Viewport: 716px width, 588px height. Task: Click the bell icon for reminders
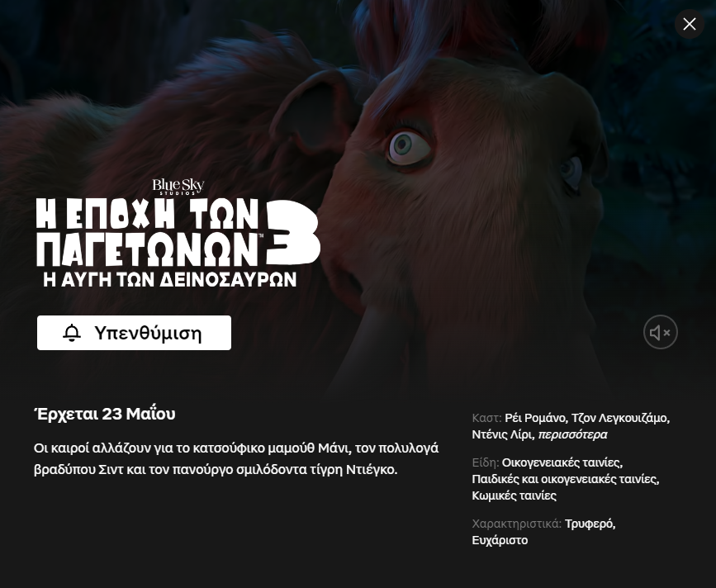tap(72, 333)
